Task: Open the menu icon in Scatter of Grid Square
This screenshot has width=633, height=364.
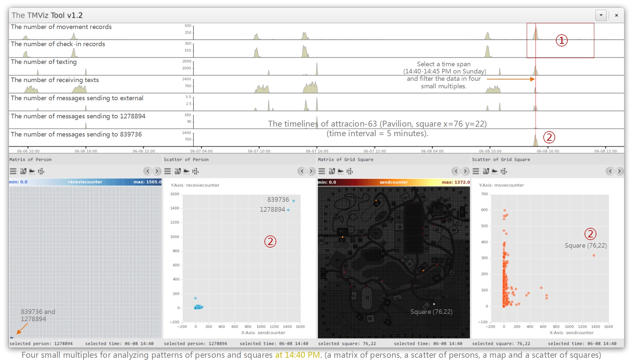Action: 476,171
